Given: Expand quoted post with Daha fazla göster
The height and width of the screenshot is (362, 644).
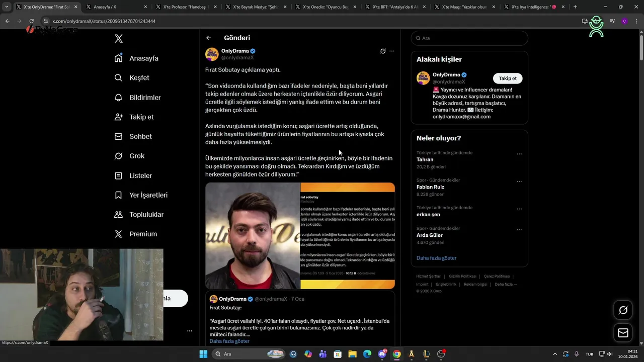Looking at the screenshot, I should point(229,341).
